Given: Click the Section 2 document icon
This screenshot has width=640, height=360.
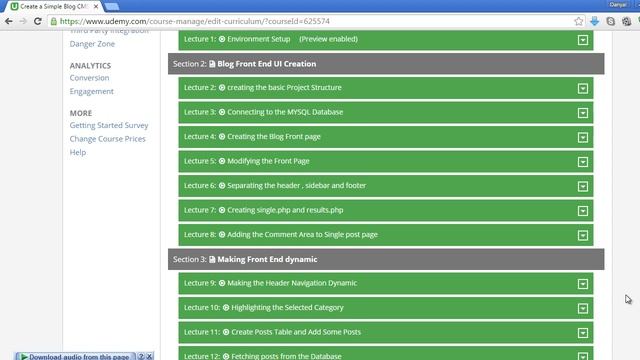Looking at the screenshot, I should [x=212, y=64].
